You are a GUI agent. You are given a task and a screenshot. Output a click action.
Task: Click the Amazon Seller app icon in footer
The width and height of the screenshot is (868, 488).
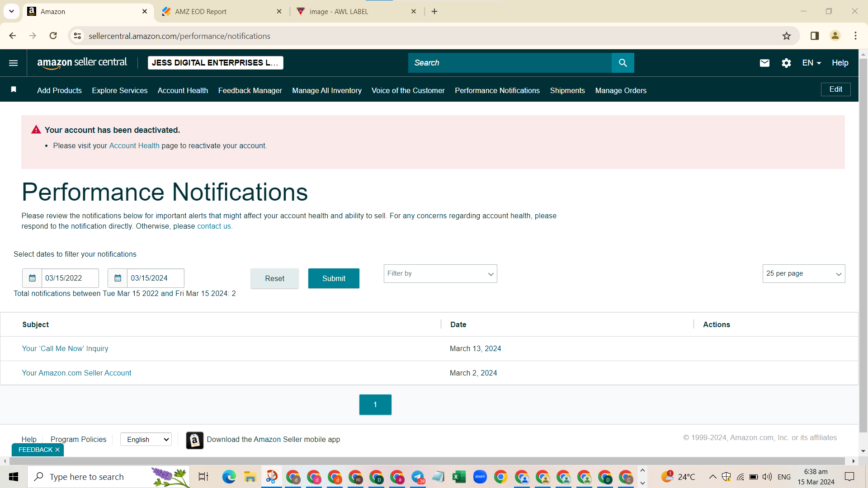[194, 440]
